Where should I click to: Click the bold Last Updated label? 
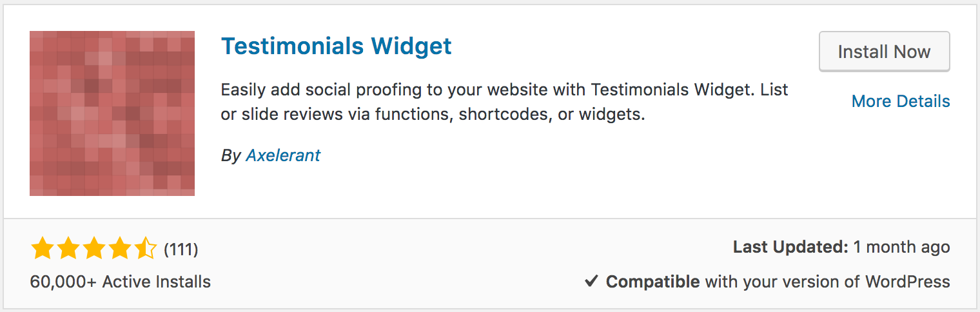pos(790,247)
